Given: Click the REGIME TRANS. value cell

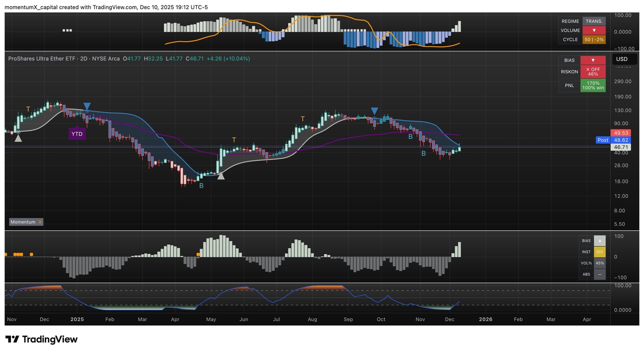Looking at the screenshot, I should coord(594,21).
